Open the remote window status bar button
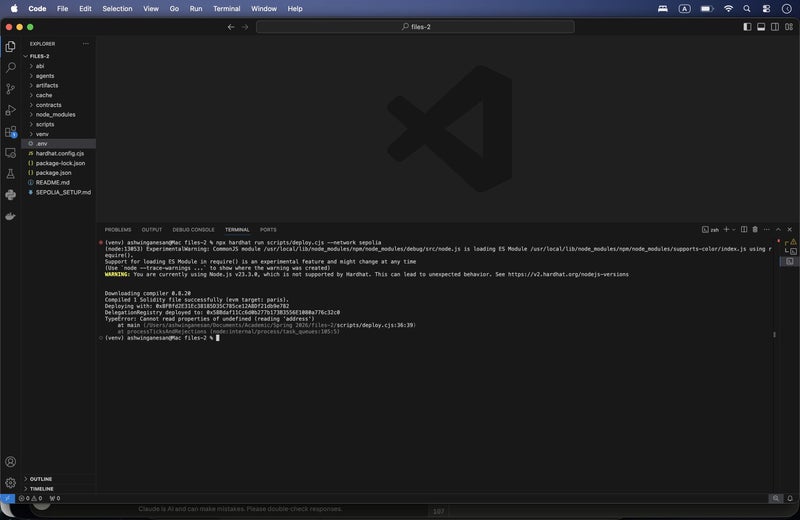800x520 pixels. click(7, 499)
